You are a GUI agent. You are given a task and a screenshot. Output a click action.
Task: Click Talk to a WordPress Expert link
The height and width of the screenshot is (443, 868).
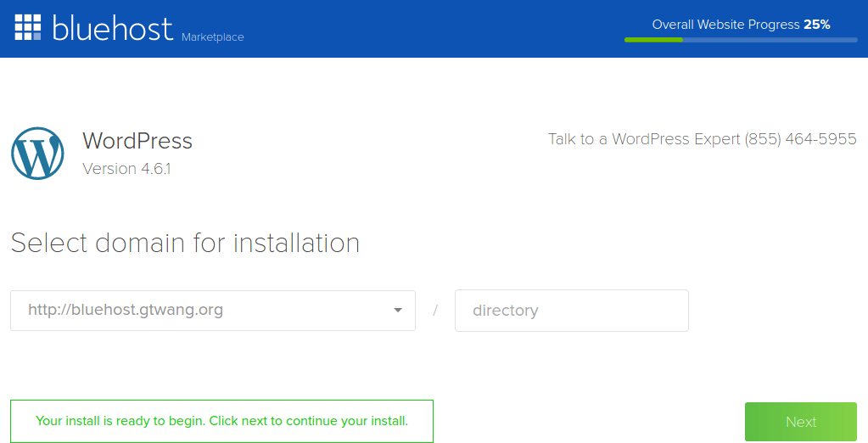[x=644, y=139]
